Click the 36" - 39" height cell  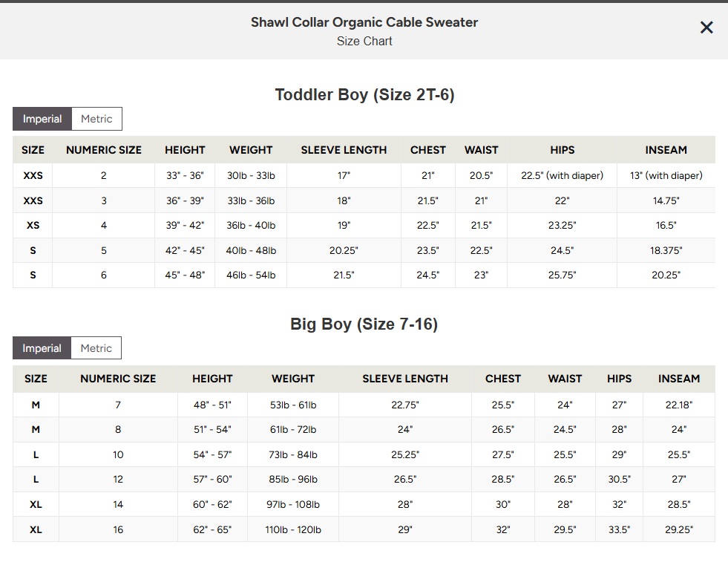[x=185, y=200]
